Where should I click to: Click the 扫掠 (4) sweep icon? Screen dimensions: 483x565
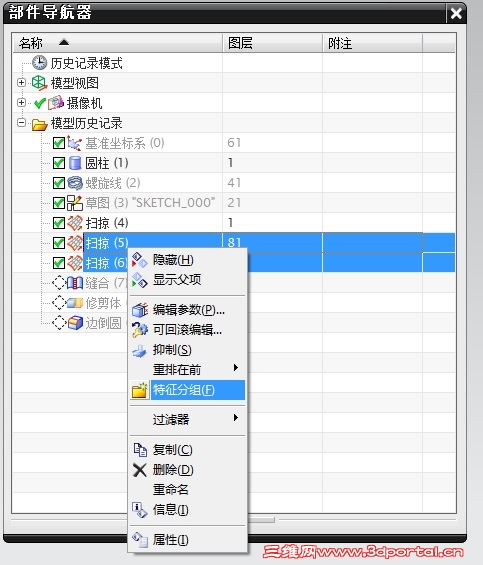[x=75, y=223]
